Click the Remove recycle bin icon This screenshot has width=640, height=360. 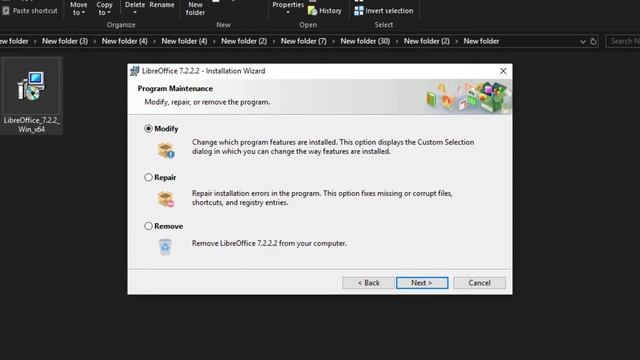tap(165, 247)
